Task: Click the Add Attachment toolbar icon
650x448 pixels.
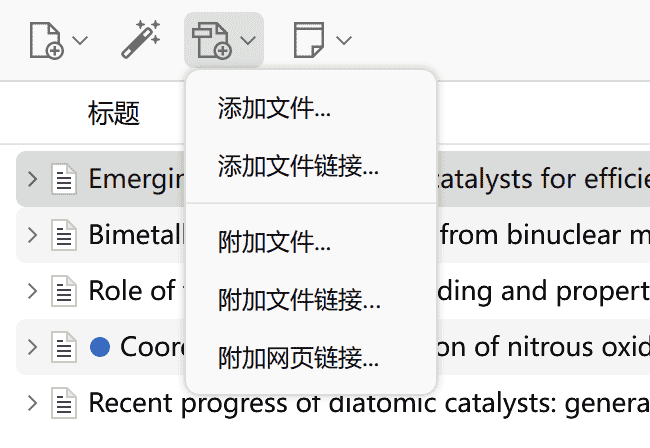Action: [x=210, y=40]
